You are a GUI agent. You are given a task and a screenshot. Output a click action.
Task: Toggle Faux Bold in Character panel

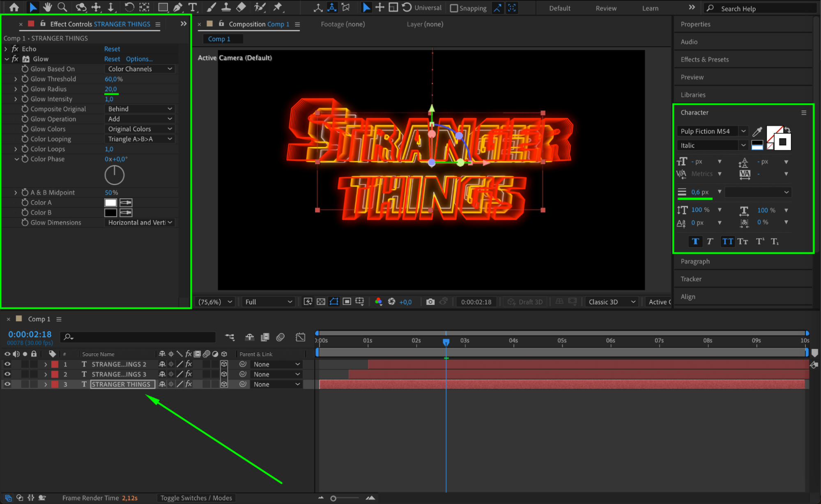(695, 241)
